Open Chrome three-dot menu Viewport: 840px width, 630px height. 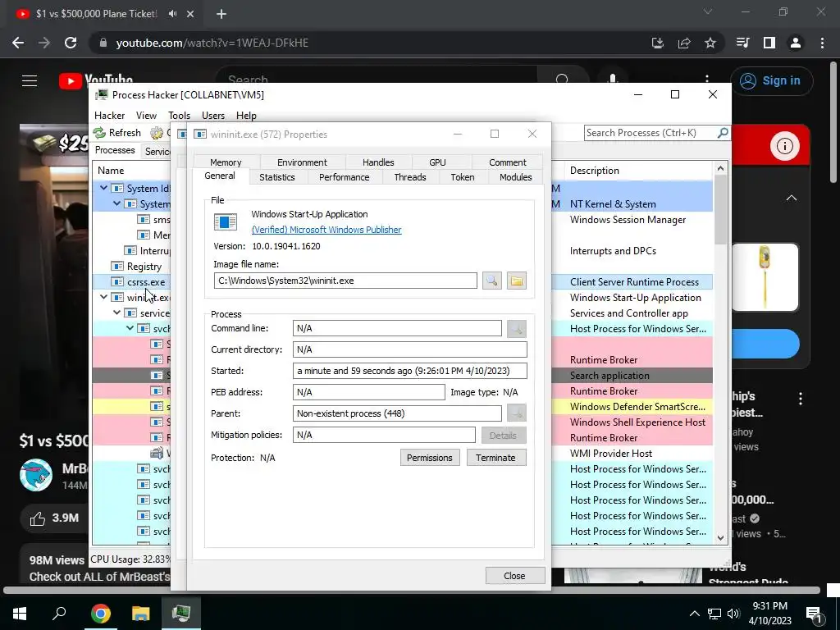pyautogui.click(x=822, y=43)
